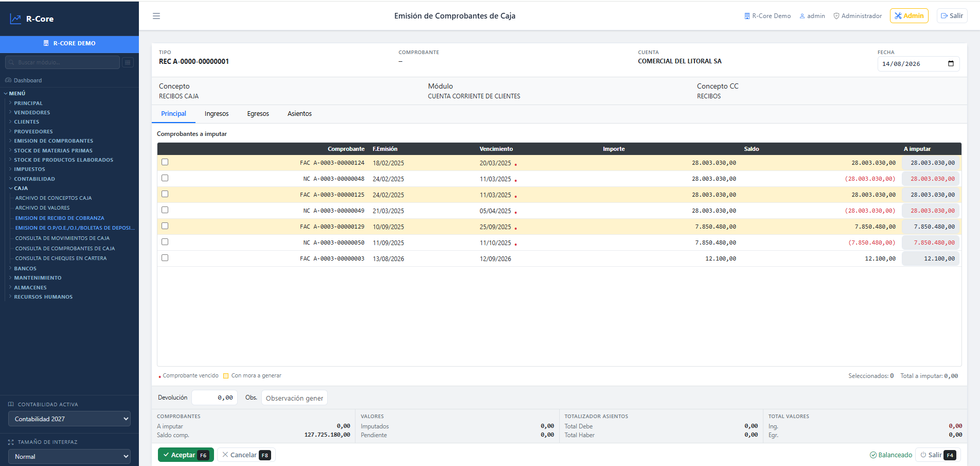Image resolution: width=980 pixels, height=466 pixels.
Task: Expand the CONTABILIDAD menu section
Action: (34, 179)
